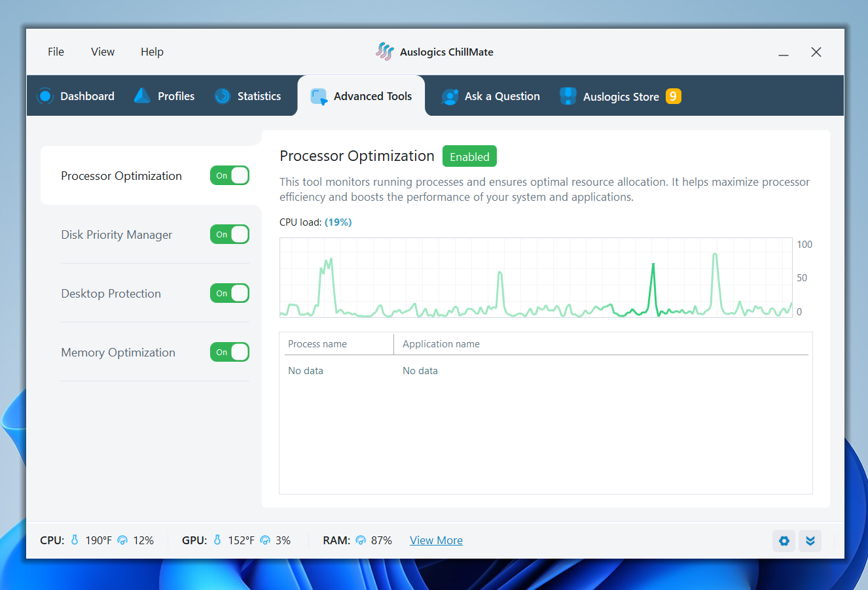The width and height of the screenshot is (868, 590).
Task: Click the View More link
Action: 436,540
